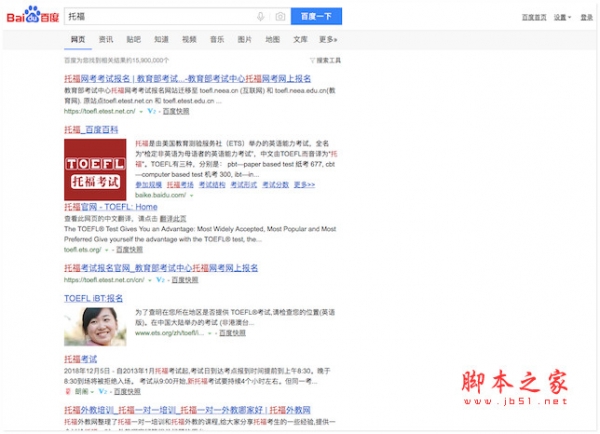Image resolution: width=600 pixels, height=434 pixels.
Task: Open 搜索工具 search tools
Action: coord(328,60)
